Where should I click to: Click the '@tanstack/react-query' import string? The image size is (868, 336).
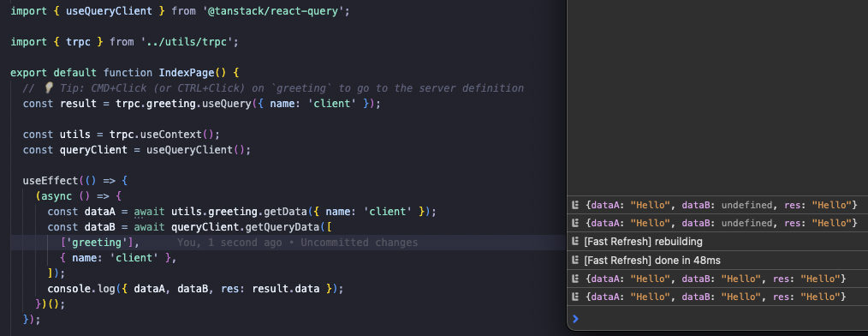coord(273,11)
